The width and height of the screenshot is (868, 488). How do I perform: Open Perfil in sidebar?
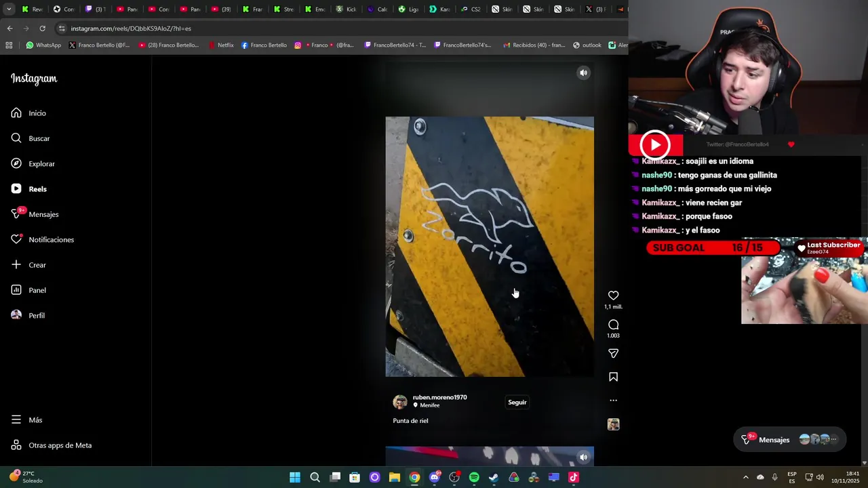28,315
